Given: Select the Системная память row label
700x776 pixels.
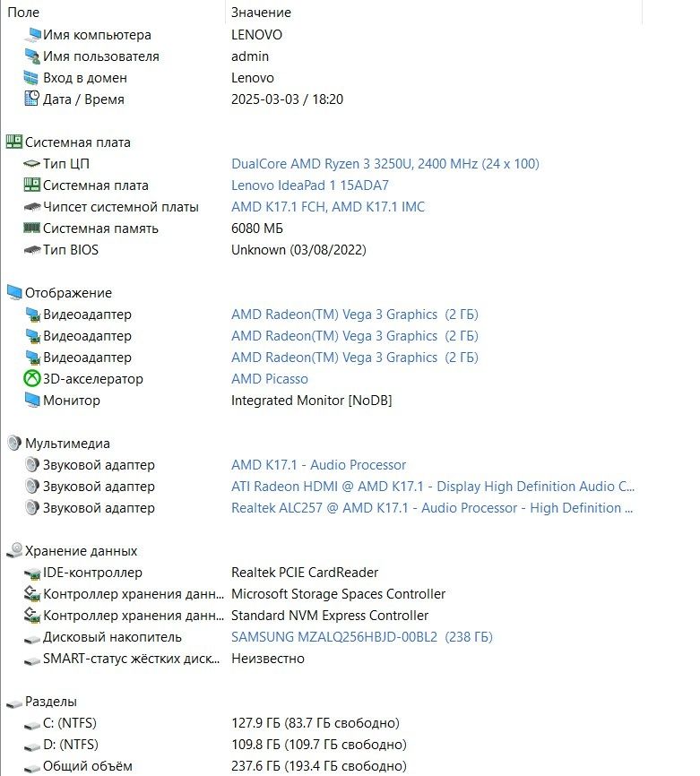Looking at the screenshot, I should [x=100, y=228].
